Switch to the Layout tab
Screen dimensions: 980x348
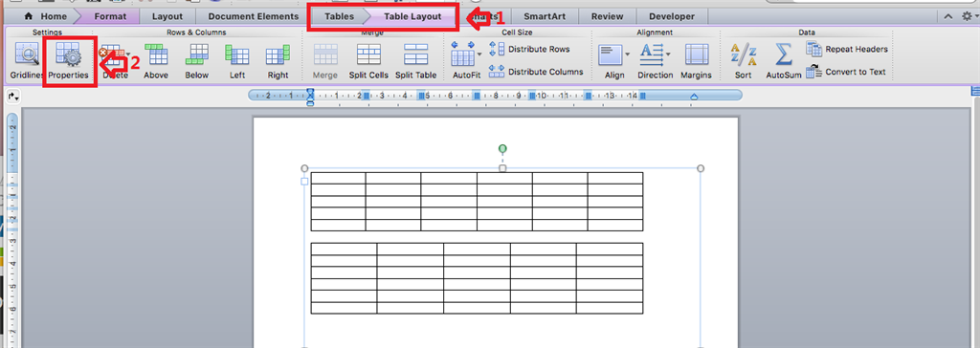pos(167,16)
